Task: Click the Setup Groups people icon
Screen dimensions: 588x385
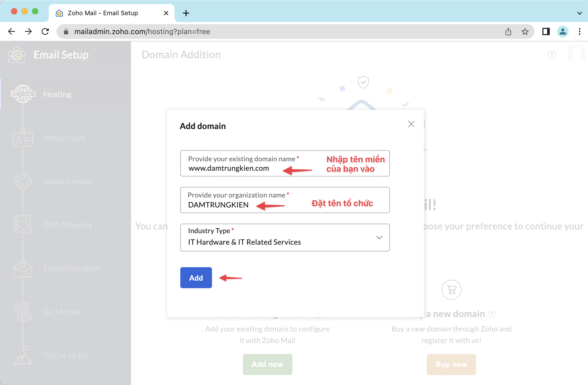Action: (x=23, y=181)
